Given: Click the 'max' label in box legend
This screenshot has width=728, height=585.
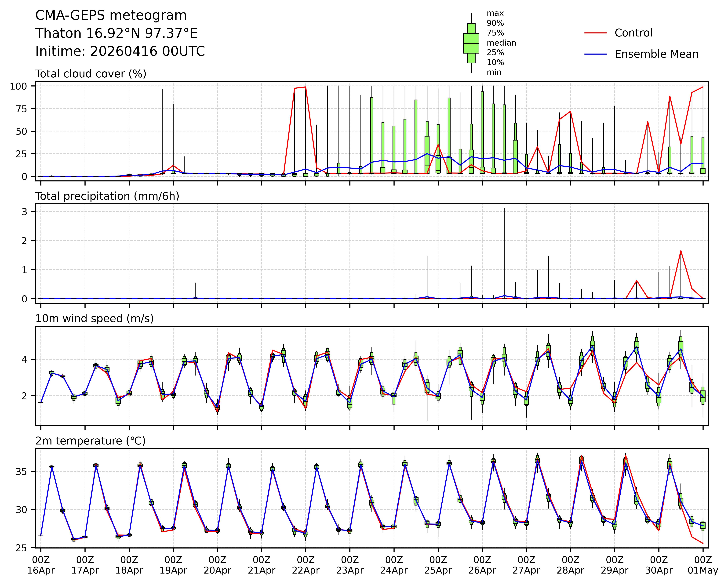Looking at the screenshot, I should (495, 14).
